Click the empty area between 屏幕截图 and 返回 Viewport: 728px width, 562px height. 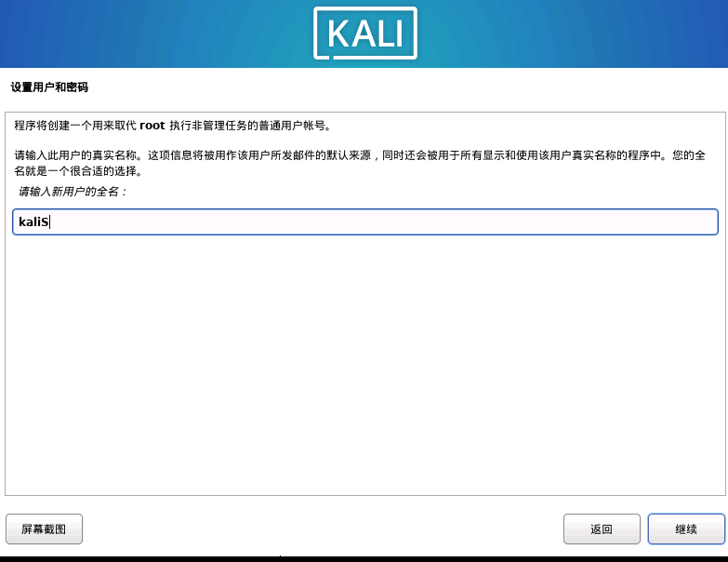(323, 529)
